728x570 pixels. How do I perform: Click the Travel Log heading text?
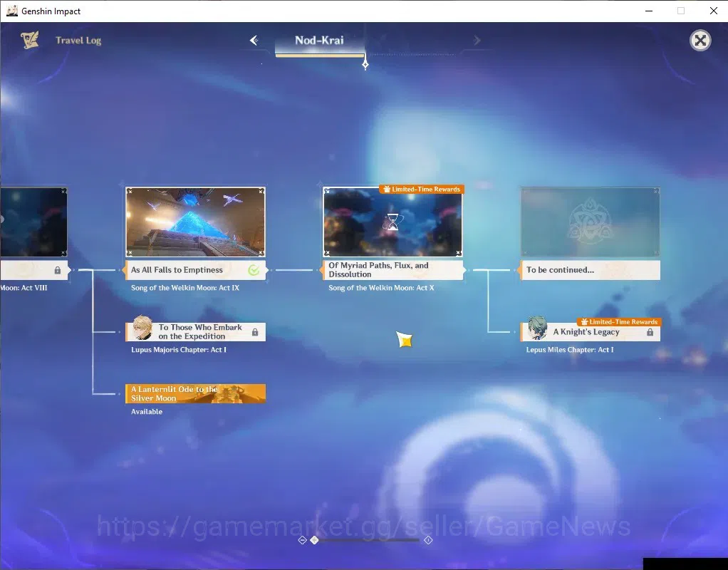(78, 41)
